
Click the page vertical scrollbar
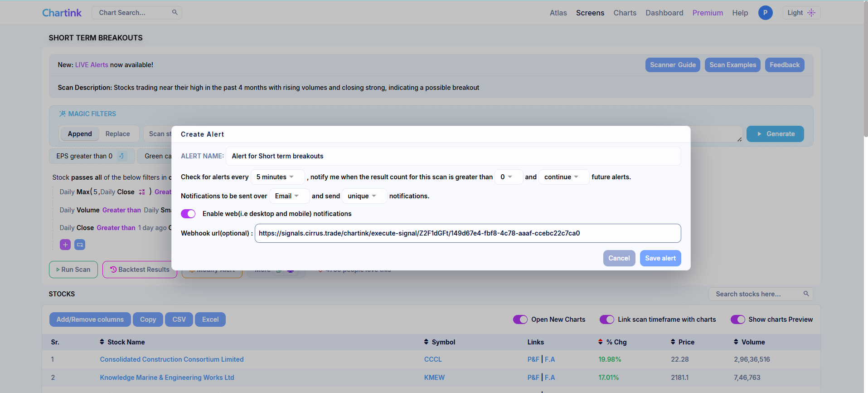865,68
